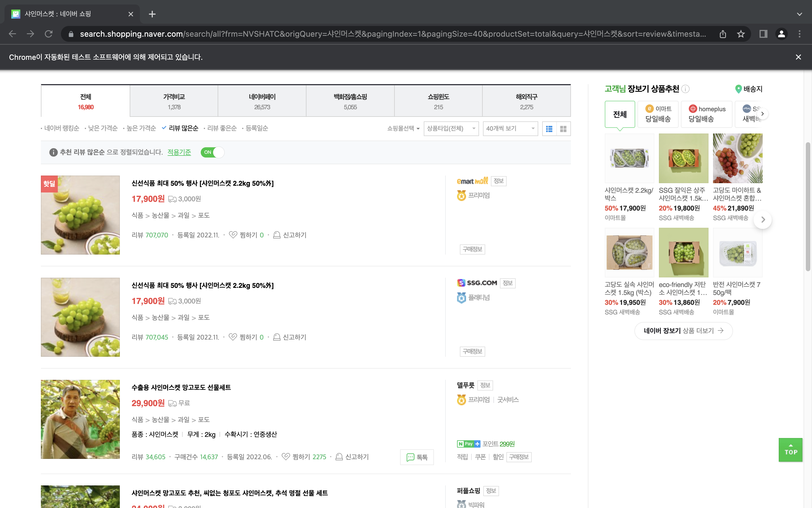Switch to grid view layout icon
Screen dimensions: 812x508
563,129
